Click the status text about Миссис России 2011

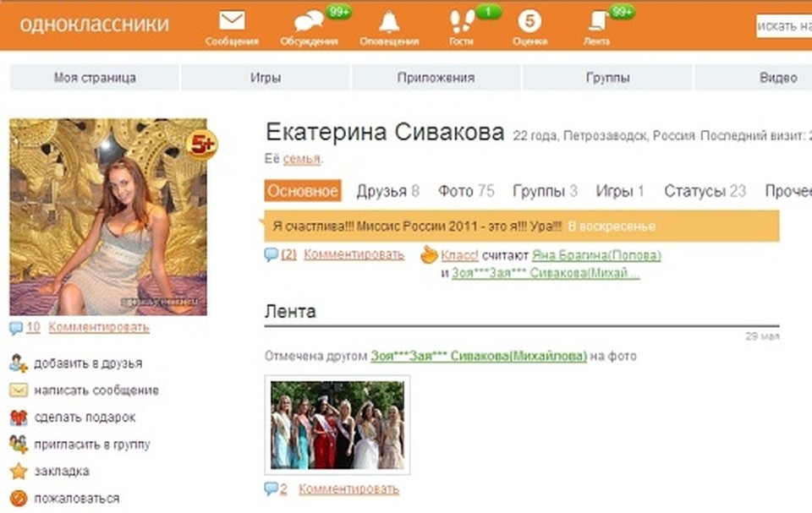[417, 226]
